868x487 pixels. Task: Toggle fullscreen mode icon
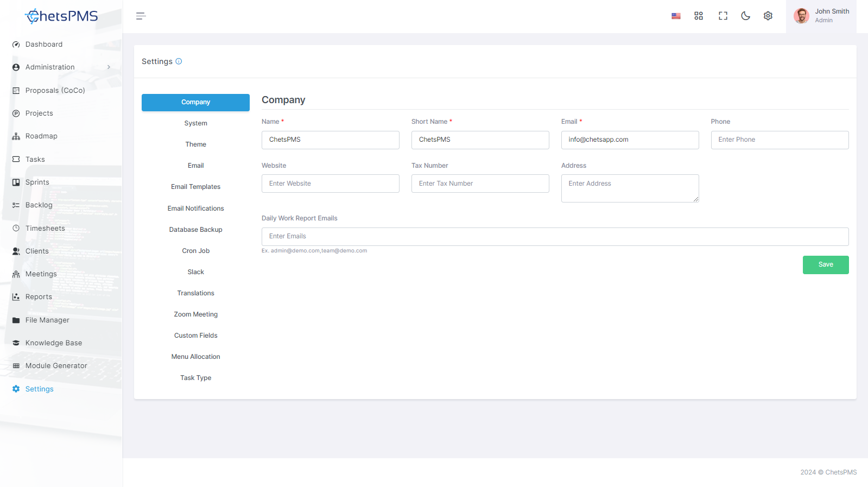[723, 16]
